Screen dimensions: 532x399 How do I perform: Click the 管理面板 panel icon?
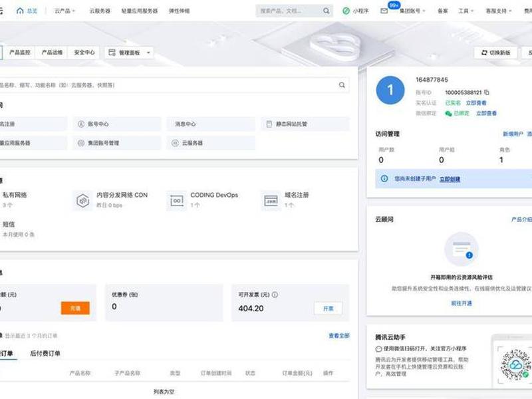pyautogui.click(x=112, y=53)
